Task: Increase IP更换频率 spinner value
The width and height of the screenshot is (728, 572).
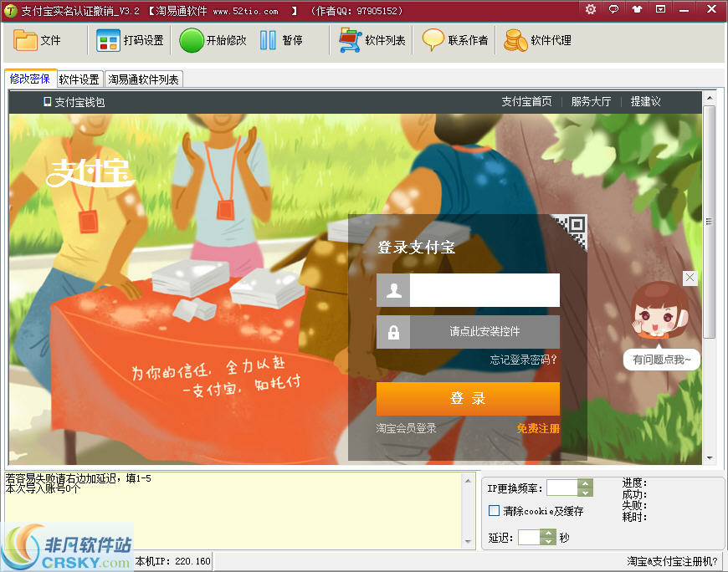Action: [x=585, y=483]
